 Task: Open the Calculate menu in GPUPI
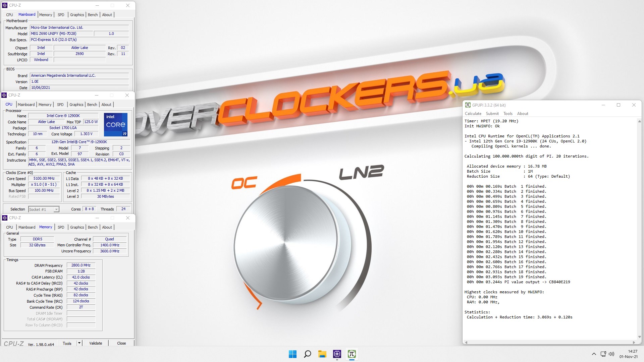coord(473,114)
